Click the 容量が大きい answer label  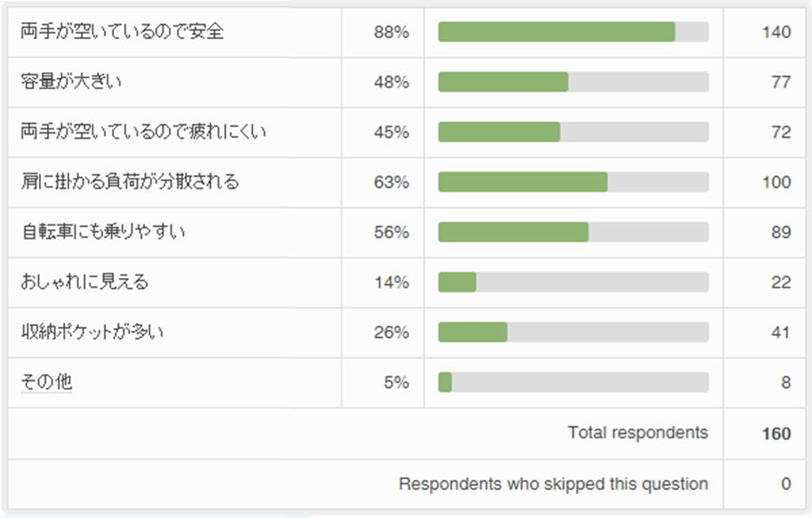72,82
